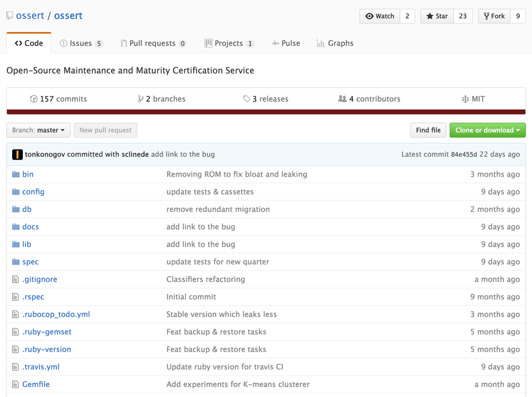Switch to the Issues tab
Screen dimensions: 532x397
(81, 43)
